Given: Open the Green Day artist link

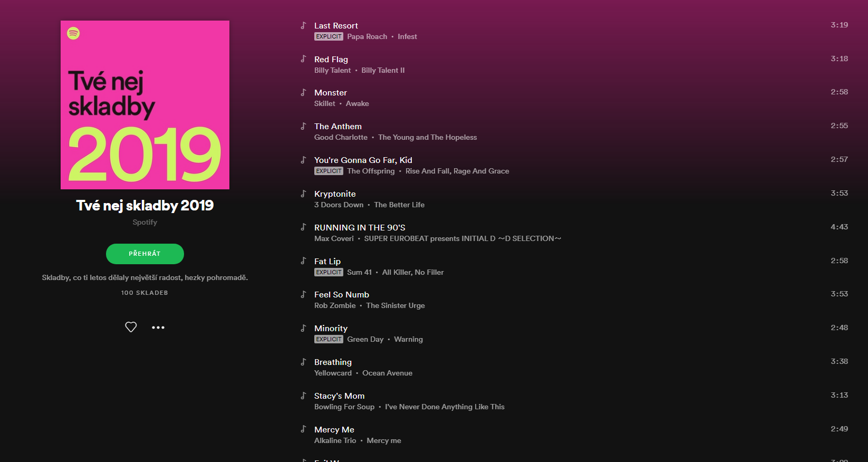Looking at the screenshot, I should click(x=365, y=339).
